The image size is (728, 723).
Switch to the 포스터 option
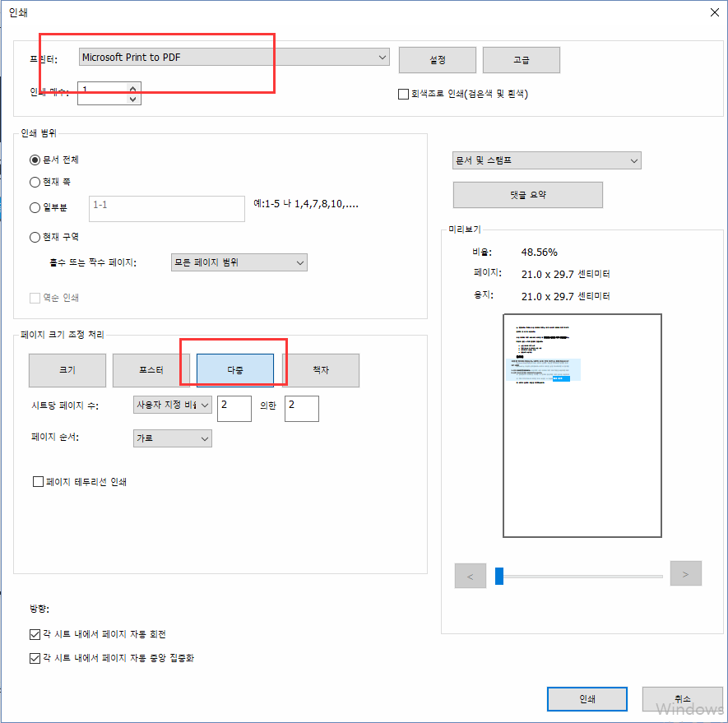[x=151, y=370]
